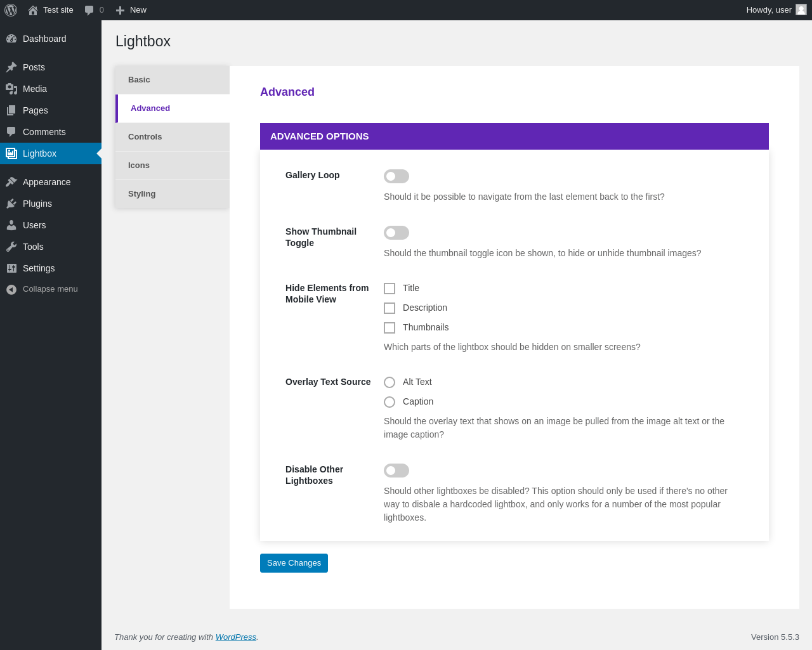Switch to the Controls tab

(173, 137)
